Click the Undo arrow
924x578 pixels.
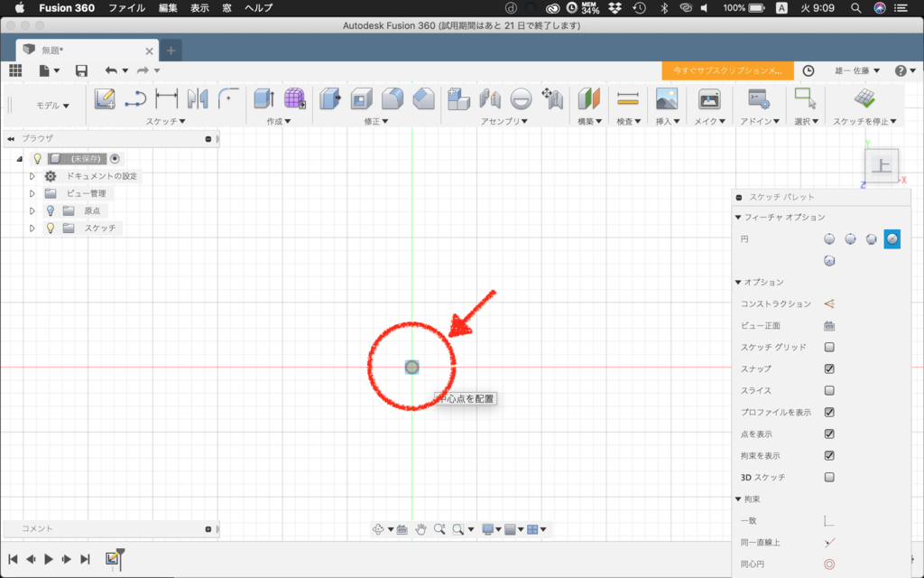[111, 70]
